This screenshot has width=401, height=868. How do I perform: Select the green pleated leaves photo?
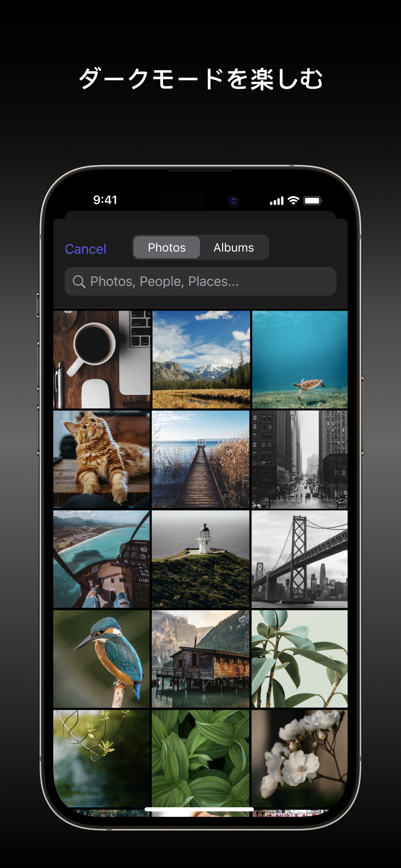201,759
